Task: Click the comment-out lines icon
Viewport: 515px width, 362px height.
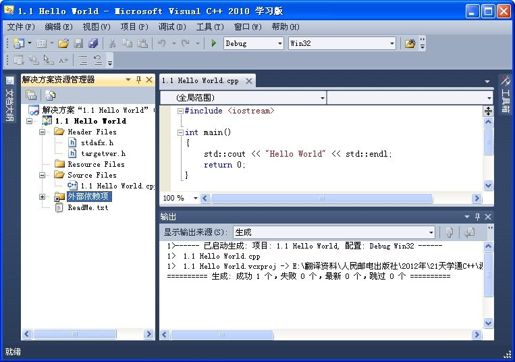Action: coord(83,60)
